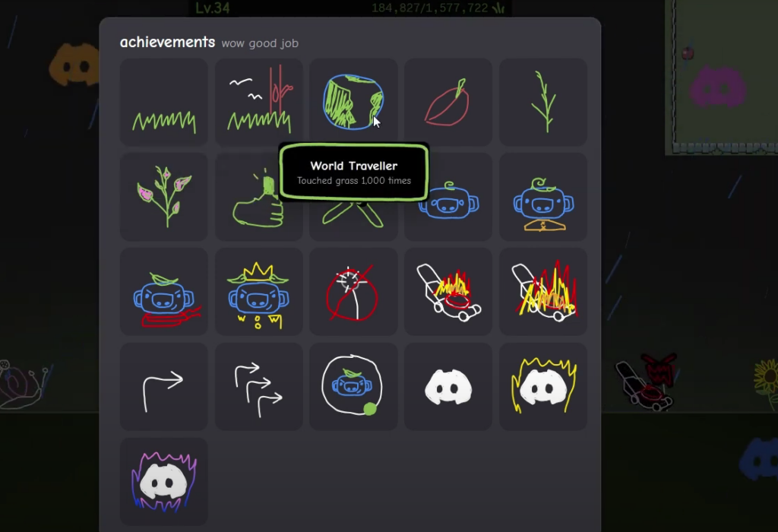Image resolution: width=778 pixels, height=532 pixels.
Task: Click the magenta Discord blob in minimap
Action: pyautogui.click(x=717, y=88)
